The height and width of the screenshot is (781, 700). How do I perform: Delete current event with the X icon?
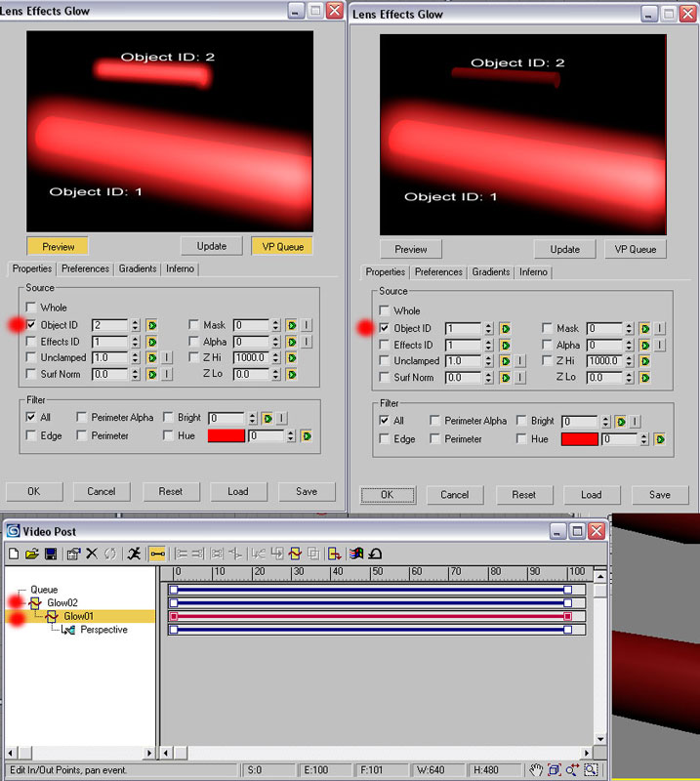coord(92,554)
